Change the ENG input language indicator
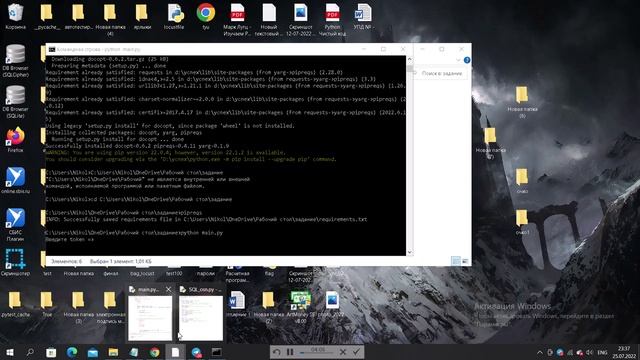The image size is (640, 360). click(602, 352)
